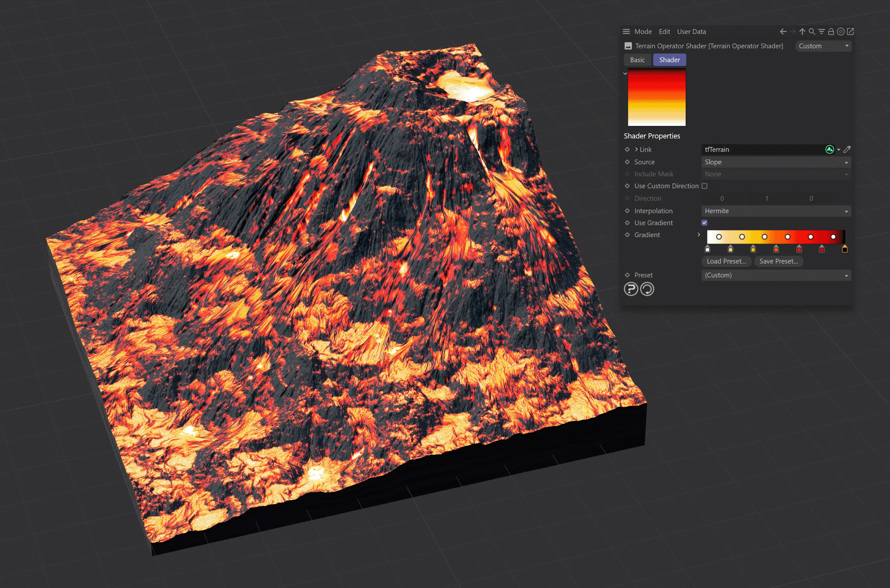The height and width of the screenshot is (588, 890).
Task: Expand the Gradient chevron arrow
Action: point(699,235)
